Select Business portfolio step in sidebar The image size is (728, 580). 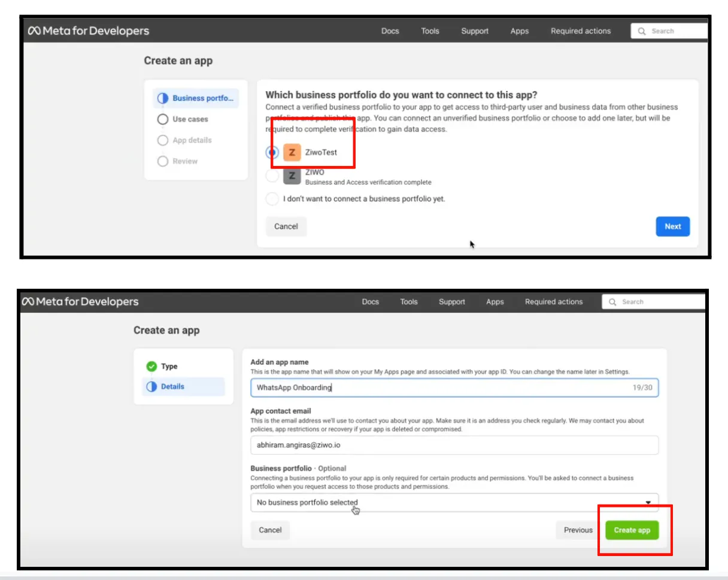point(196,98)
